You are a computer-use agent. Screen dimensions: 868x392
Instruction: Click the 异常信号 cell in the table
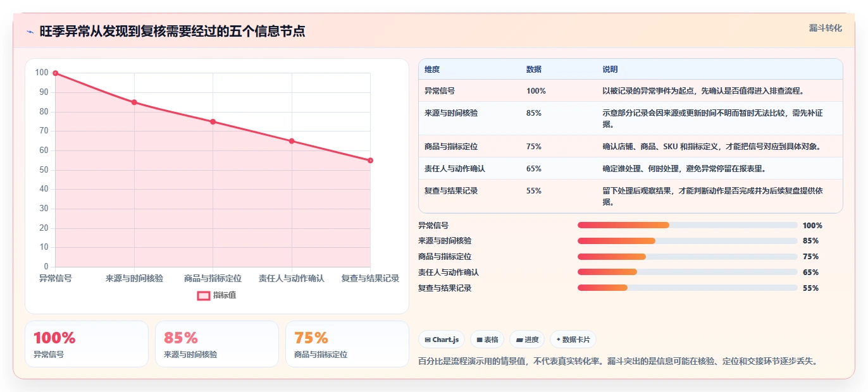pyautogui.click(x=440, y=91)
